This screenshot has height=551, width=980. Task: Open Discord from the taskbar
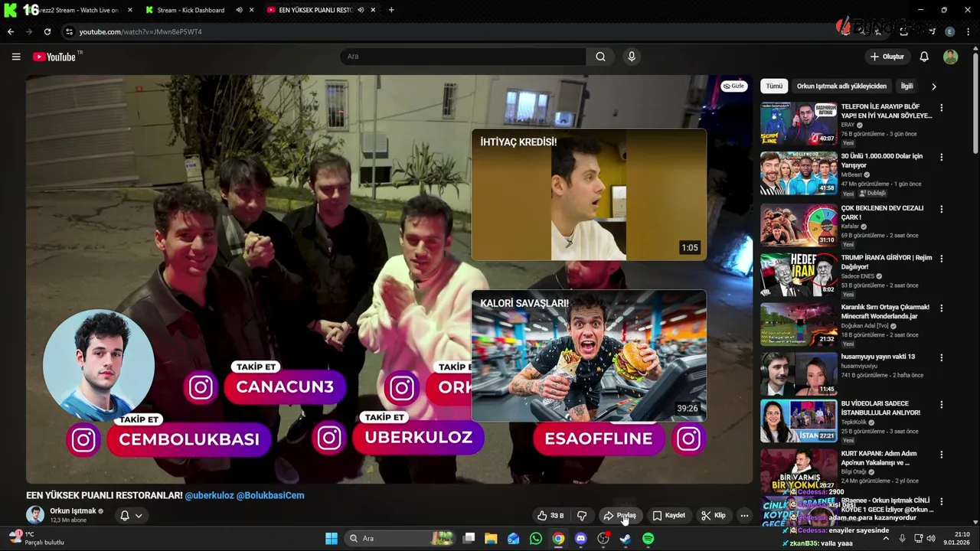pos(580,539)
